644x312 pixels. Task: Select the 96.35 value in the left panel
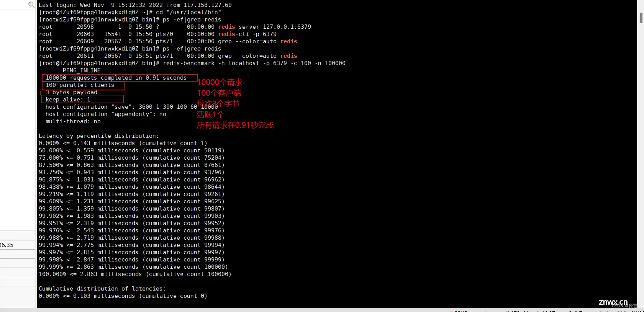click(x=7, y=245)
